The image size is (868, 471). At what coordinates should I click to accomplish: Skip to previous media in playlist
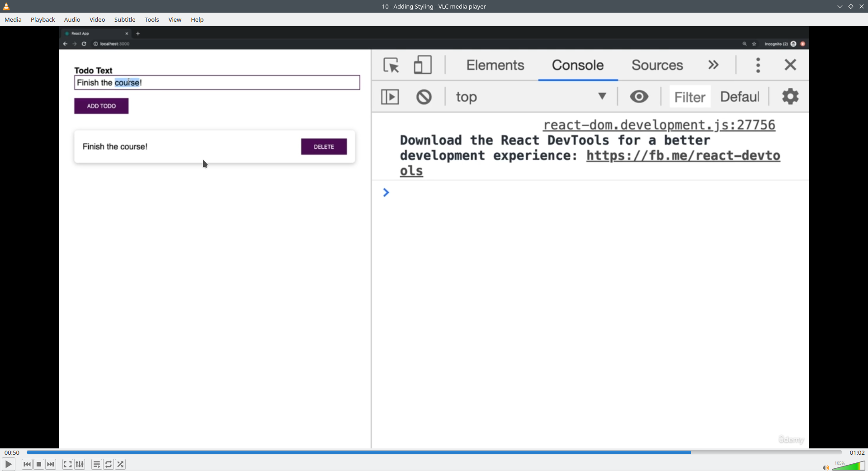coord(27,464)
